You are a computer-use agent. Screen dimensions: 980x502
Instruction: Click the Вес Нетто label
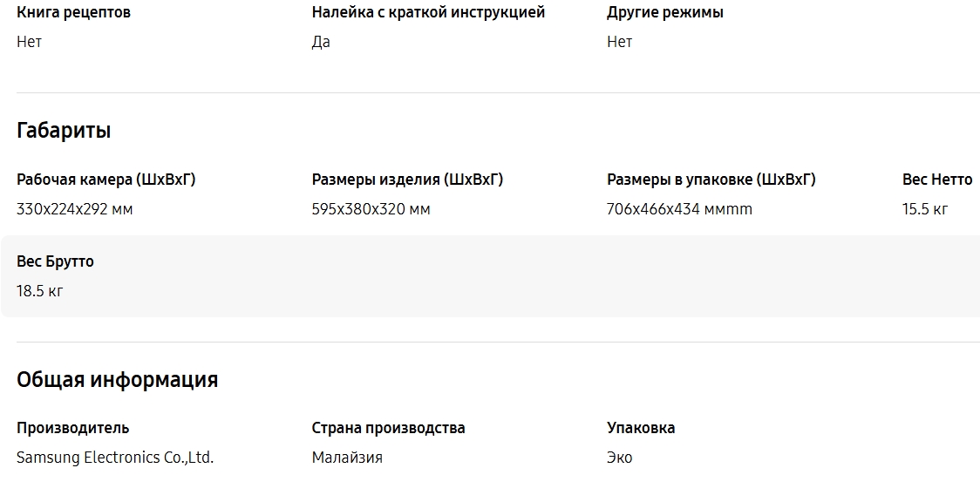937,180
